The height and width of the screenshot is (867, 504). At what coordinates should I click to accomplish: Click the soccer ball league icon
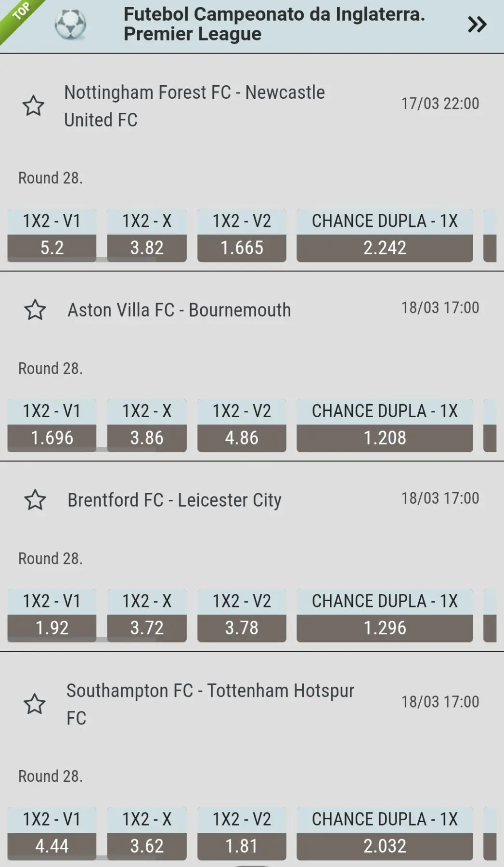pos(70,25)
